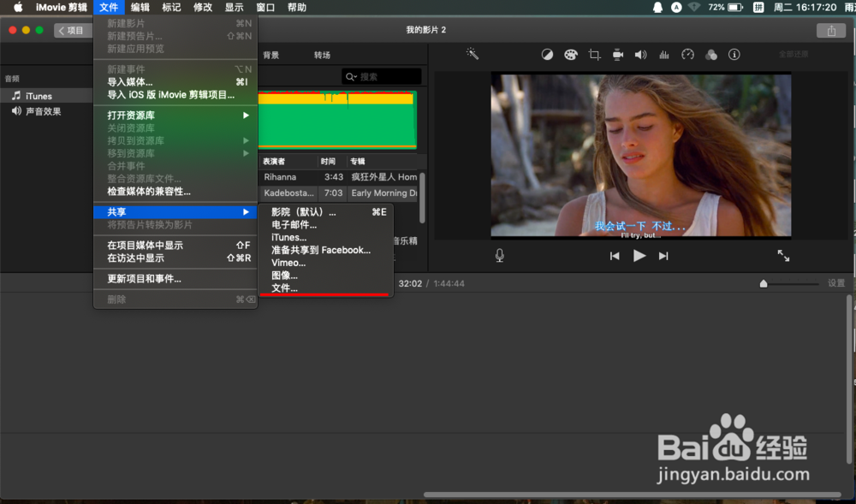Switch to the 背景 tab
This screenshot has height=504, width=856.
pyautogui.click(x=270, y=55)
